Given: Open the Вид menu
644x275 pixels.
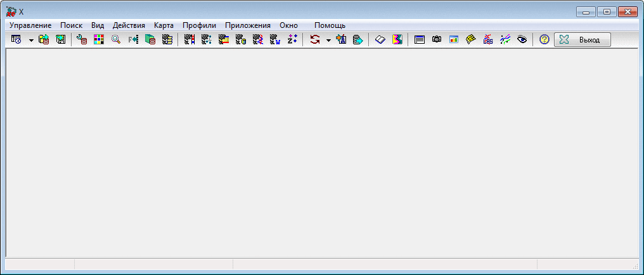Looking at the screenshot, I should point(98,25).
